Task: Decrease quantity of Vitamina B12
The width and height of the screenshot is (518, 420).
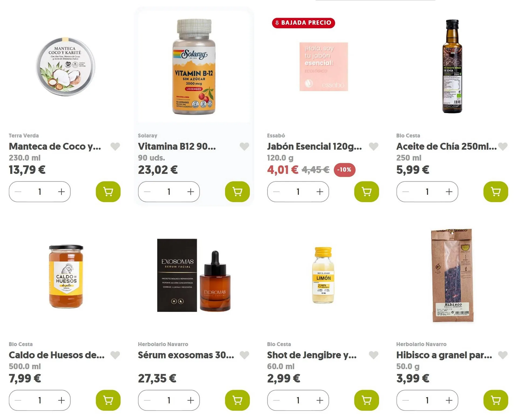Action: pyautogui.click(x=147, y=192)
